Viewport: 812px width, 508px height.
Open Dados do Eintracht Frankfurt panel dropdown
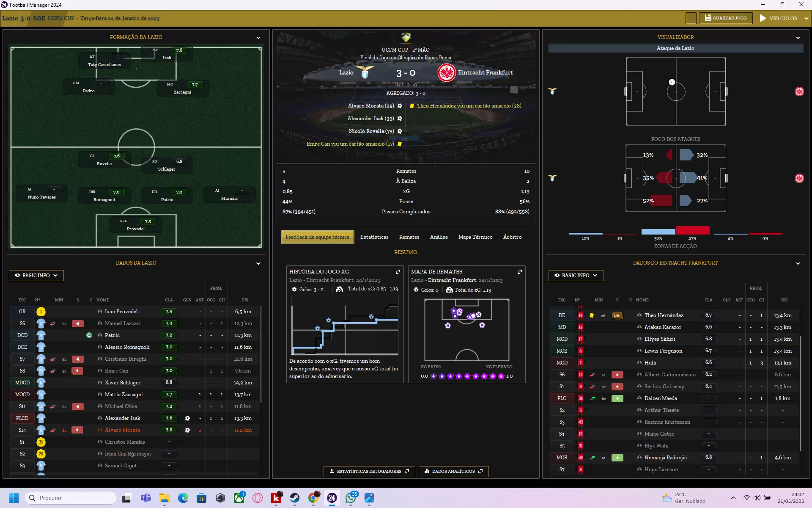[x=798, y=263]
